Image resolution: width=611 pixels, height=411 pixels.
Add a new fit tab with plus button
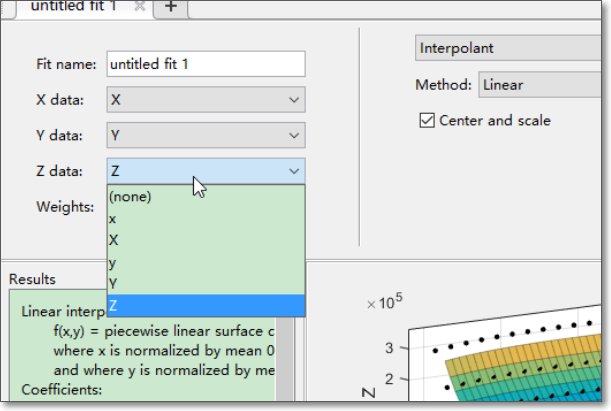(170, 7)
